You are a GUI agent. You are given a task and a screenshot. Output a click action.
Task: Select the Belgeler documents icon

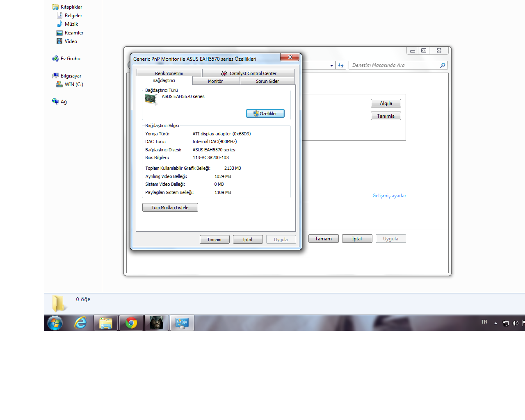click(59, 15)
